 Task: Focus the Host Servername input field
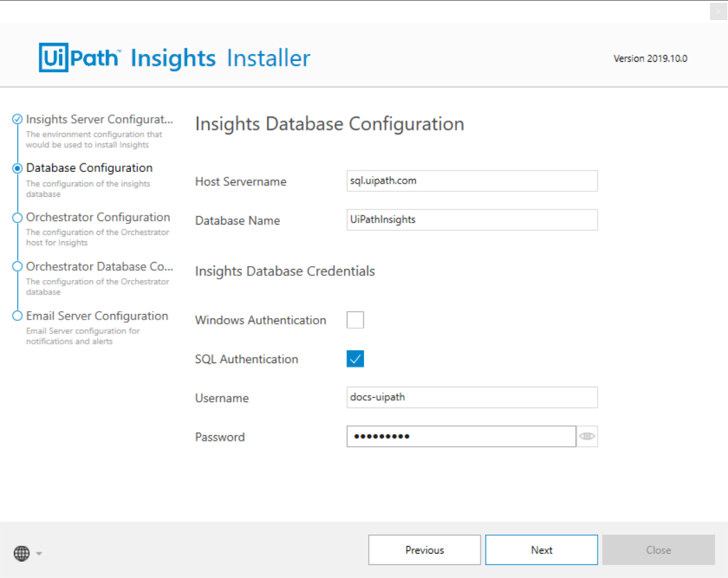tap(471, 181)
